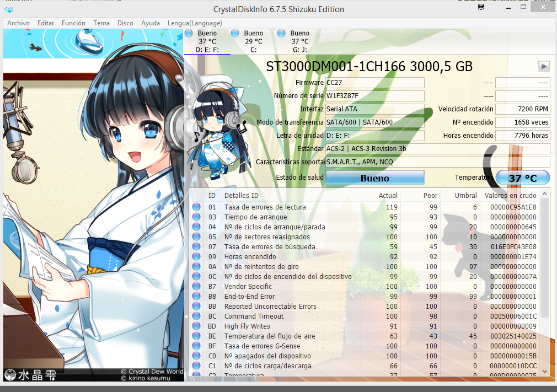The width and height of the screenshot is (557, 392).
Task: Click status orb of attribute C1 row
Action: (196, 366)
